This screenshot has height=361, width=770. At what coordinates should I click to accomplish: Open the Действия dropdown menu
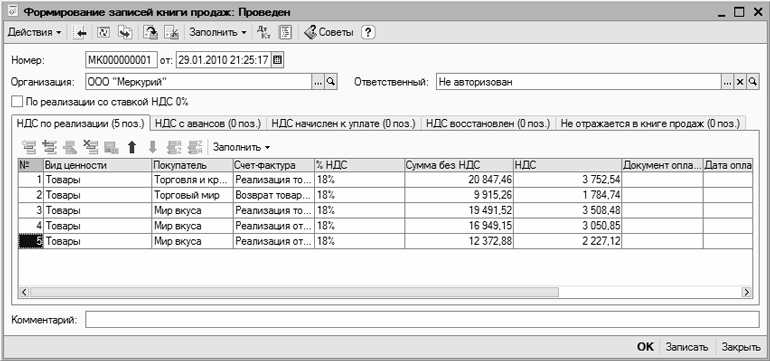tap(34, 33)
